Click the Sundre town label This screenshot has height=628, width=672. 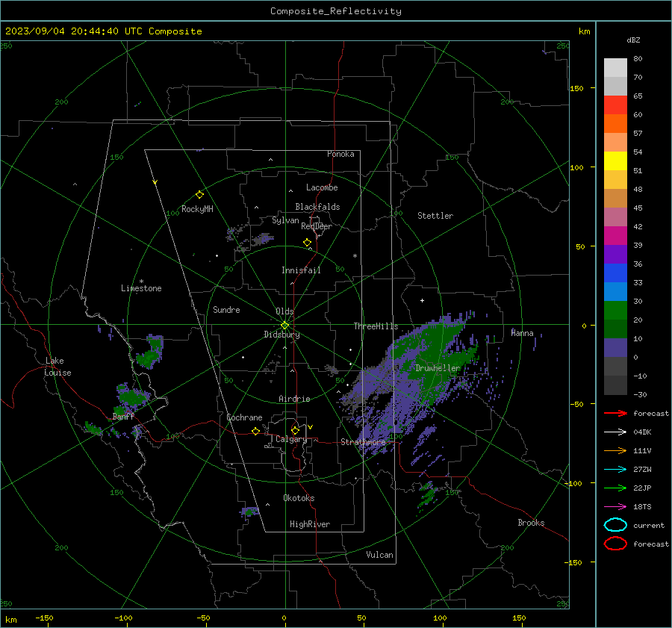226,310
